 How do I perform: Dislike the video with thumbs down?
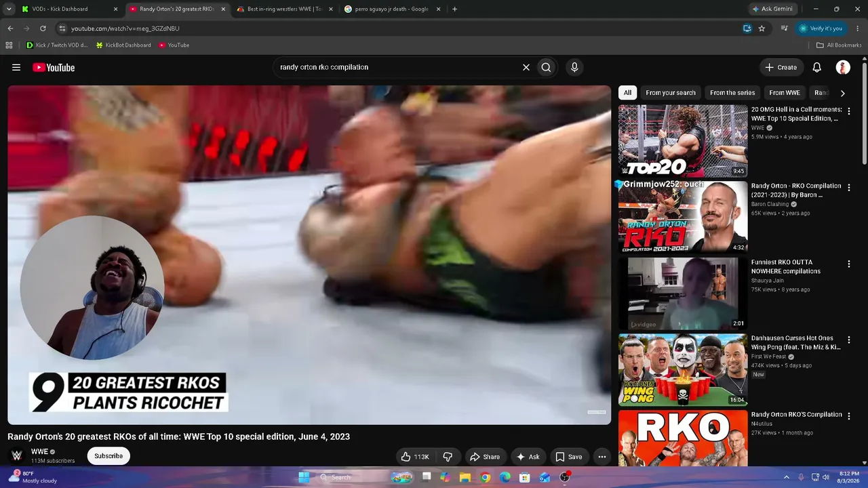point(448,457)
